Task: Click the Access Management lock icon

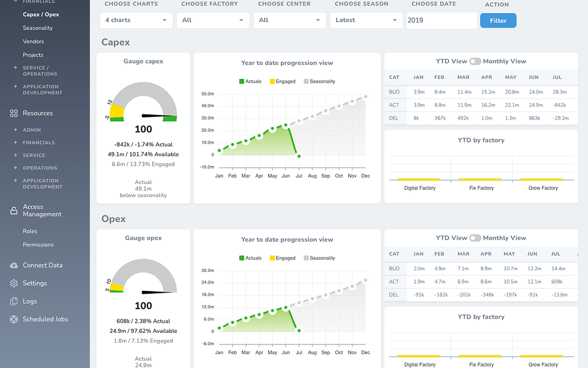Action: 14,210
